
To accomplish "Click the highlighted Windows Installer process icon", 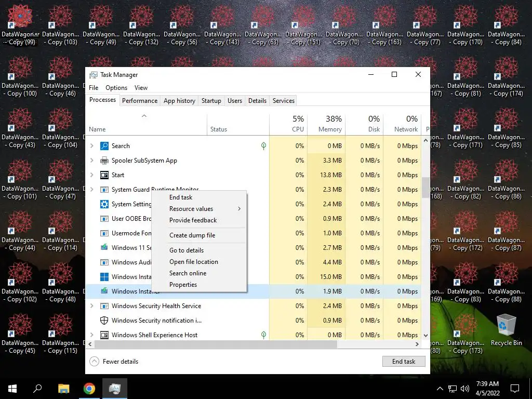I will 104,291.
